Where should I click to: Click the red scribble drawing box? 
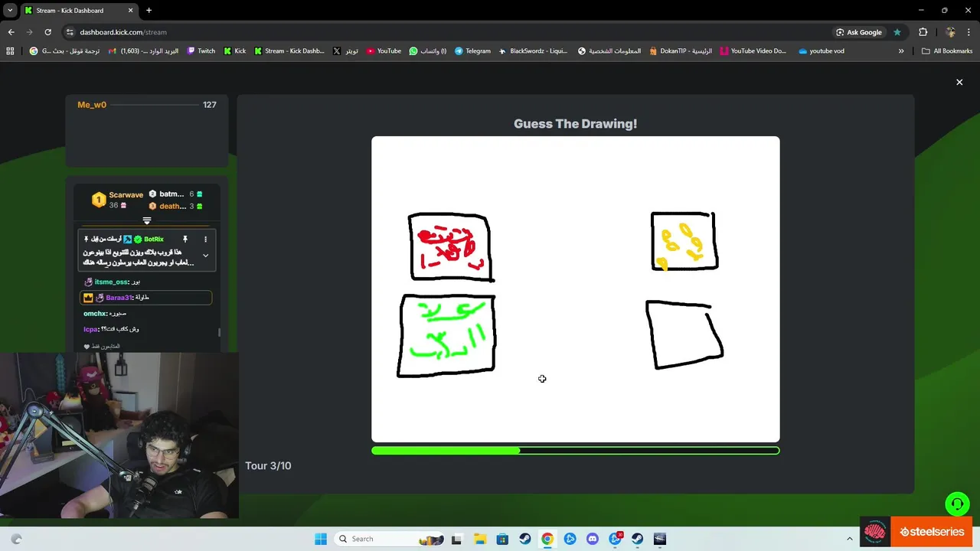click(x=450, y=247)
